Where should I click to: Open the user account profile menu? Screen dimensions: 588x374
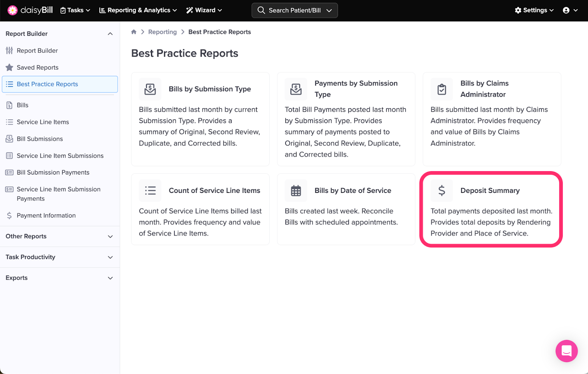570,10
